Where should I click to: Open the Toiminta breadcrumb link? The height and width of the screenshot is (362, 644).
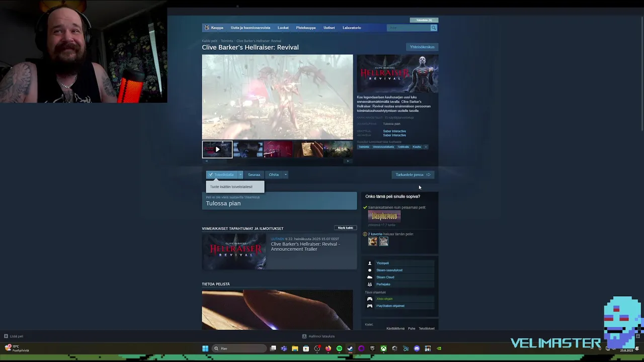[x=227, y=41]
